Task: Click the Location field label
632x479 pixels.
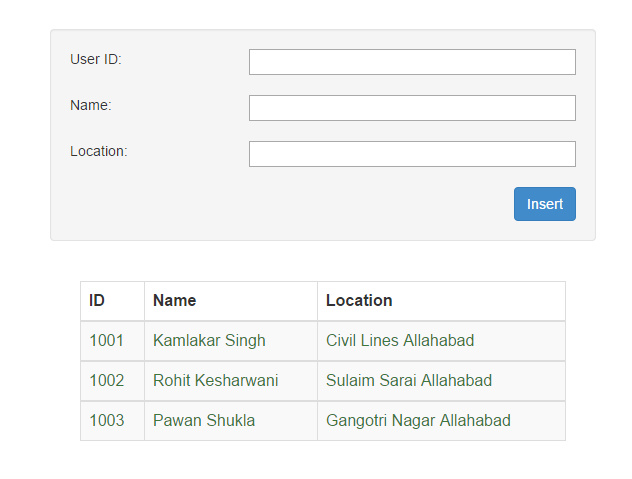Action: pyautogui.click(x=99, y=151)
